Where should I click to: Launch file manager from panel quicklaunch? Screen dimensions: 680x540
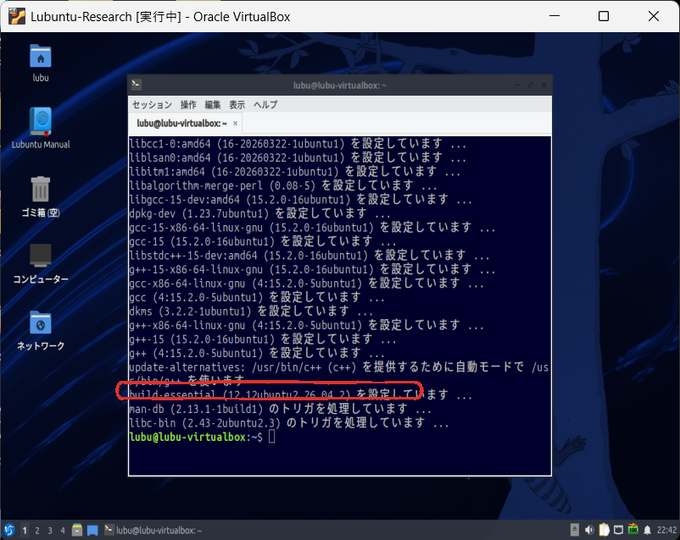click(77, 530)
